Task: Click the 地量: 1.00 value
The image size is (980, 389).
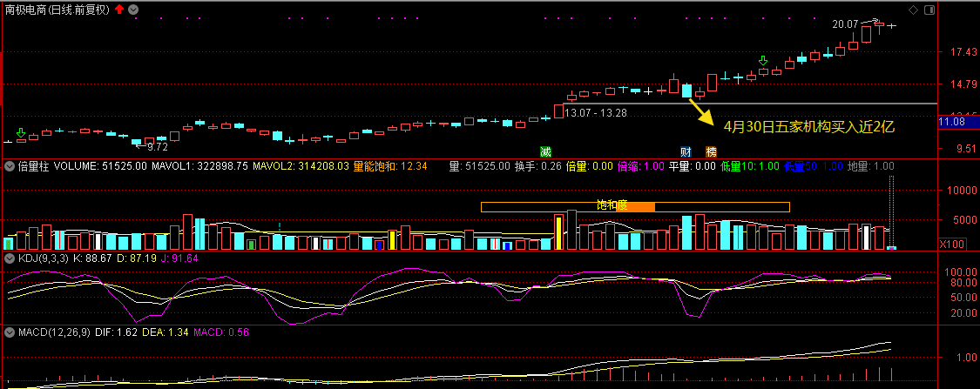Action: click(870, 167)
